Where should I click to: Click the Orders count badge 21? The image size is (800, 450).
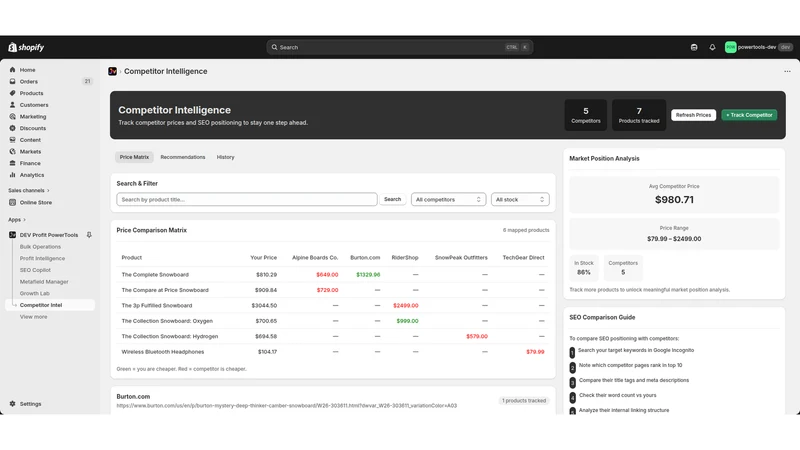(x=87, y=82)
